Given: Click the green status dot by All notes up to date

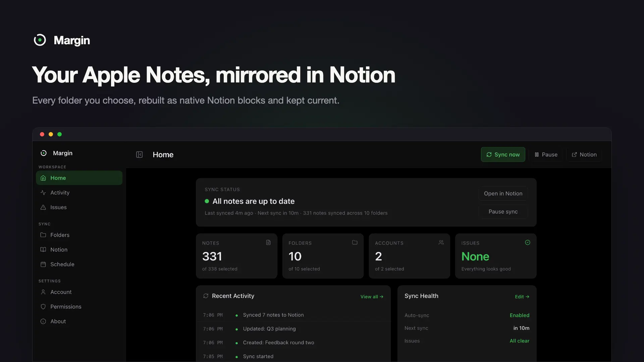Looking at the screenshot, I should (x=207, y=201).
